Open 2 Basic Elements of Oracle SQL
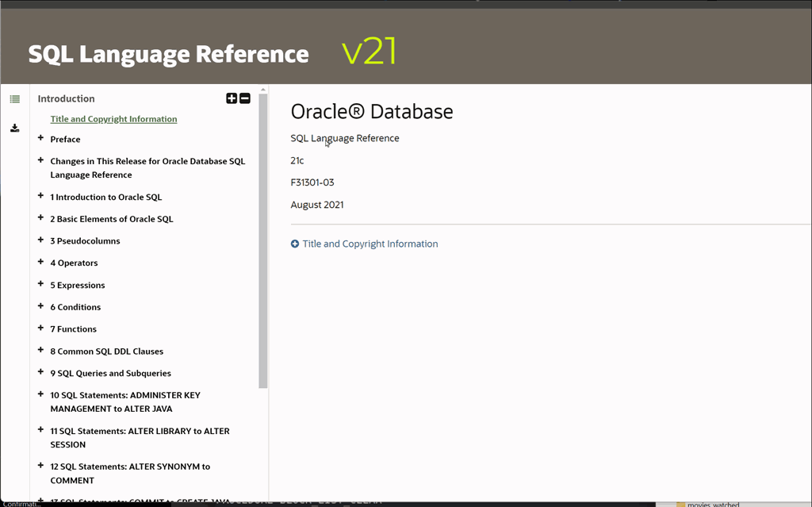Viewport: 812px width, 507px height. click(111, 219)
